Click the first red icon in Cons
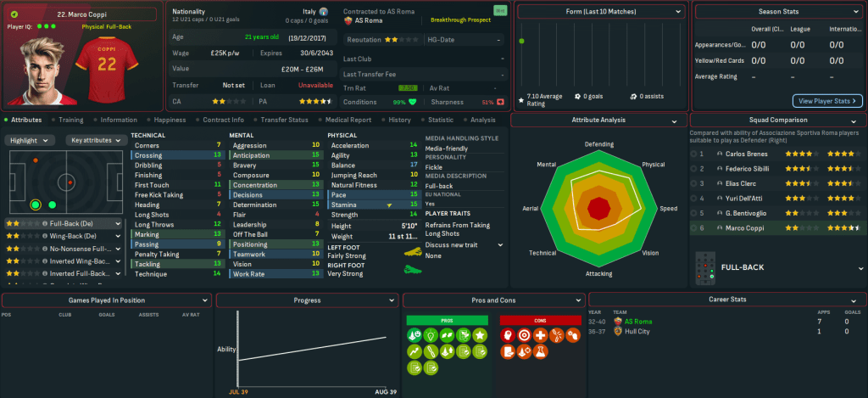The image size is (868, 398). [509, 337]
